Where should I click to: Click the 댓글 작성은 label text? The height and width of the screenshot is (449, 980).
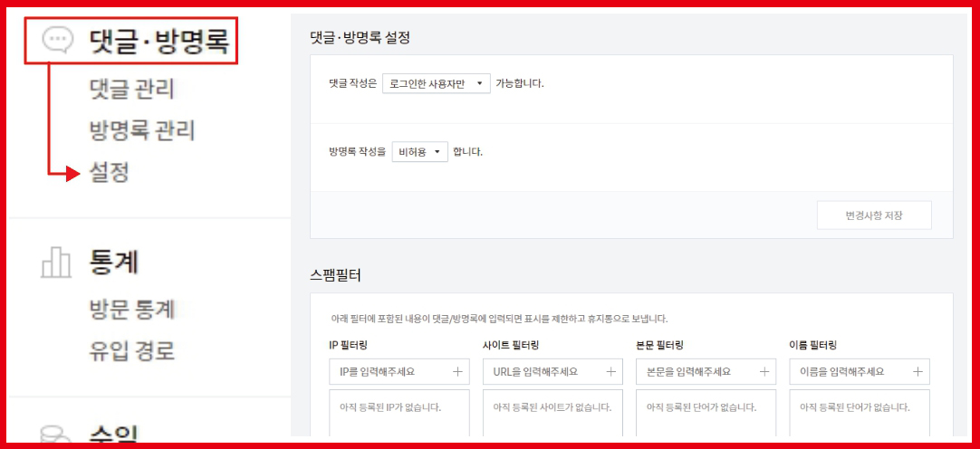click(352, 83)
